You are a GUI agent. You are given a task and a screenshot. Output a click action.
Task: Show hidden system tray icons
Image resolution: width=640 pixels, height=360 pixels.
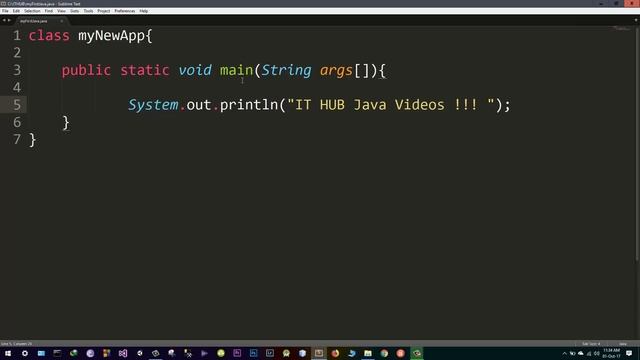(x=564, y=353)
